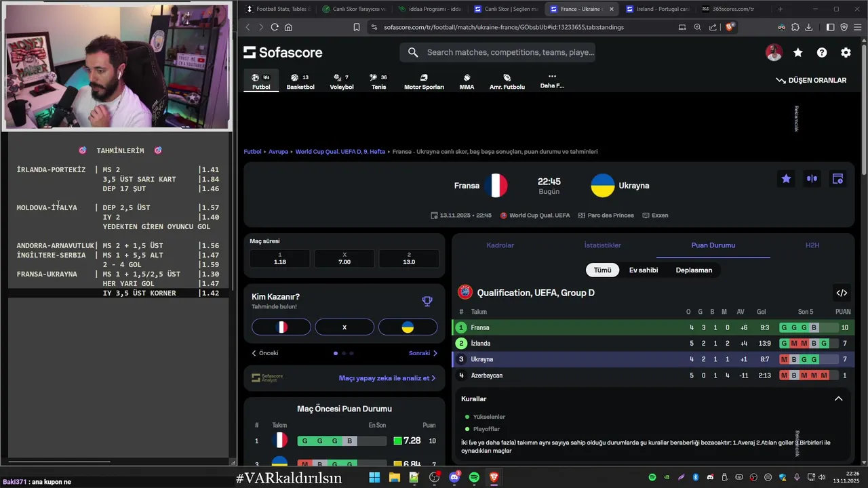Select away win odds 13.0

(409, 258)
